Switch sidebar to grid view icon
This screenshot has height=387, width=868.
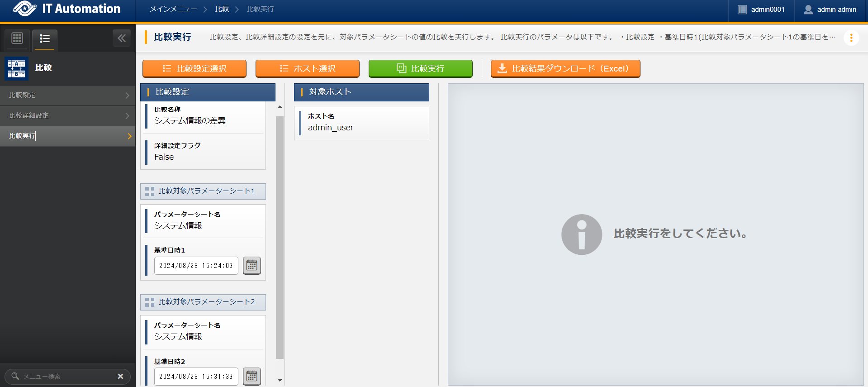[17, 38]
